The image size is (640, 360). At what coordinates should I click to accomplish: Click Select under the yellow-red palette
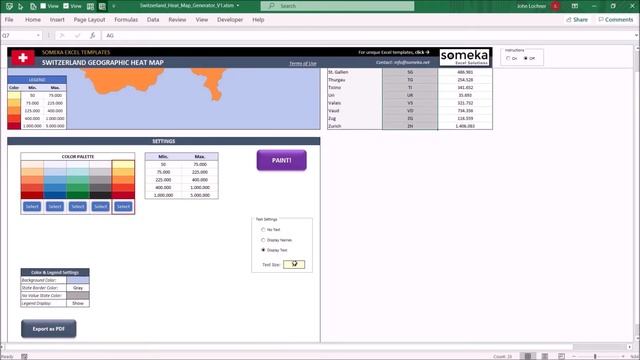[123, 207]
